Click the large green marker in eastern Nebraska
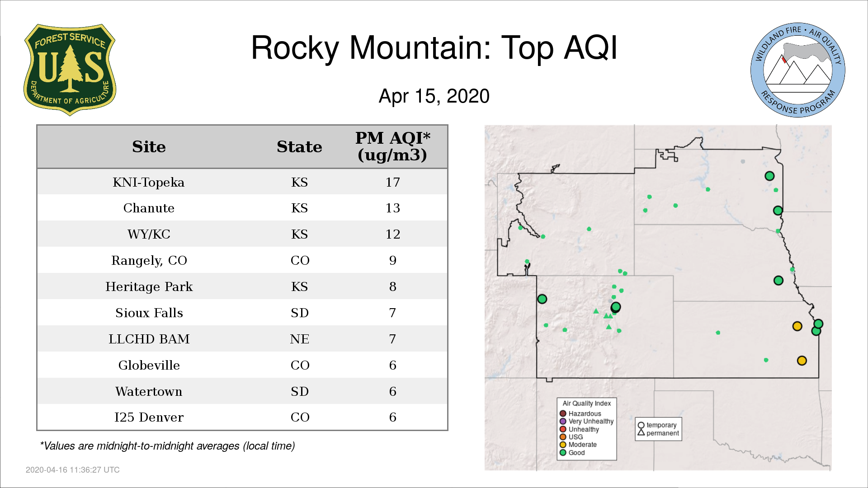 click(778, 281)
